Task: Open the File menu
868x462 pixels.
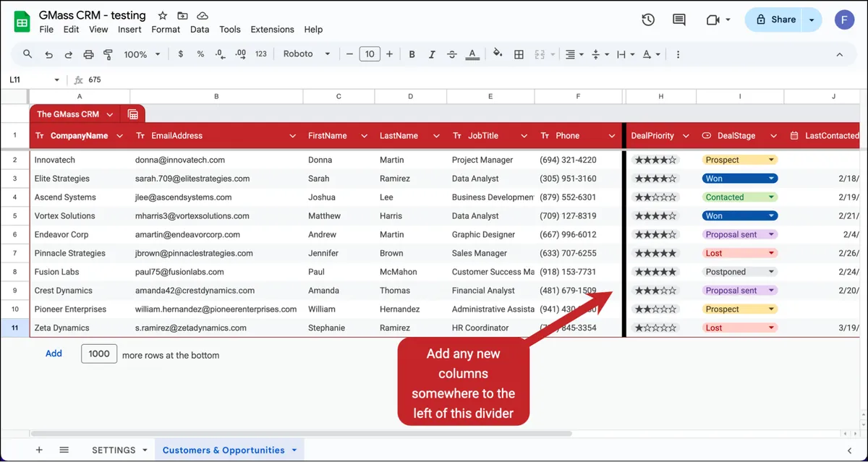Action: pyautogui.click(x=46, y=30)
